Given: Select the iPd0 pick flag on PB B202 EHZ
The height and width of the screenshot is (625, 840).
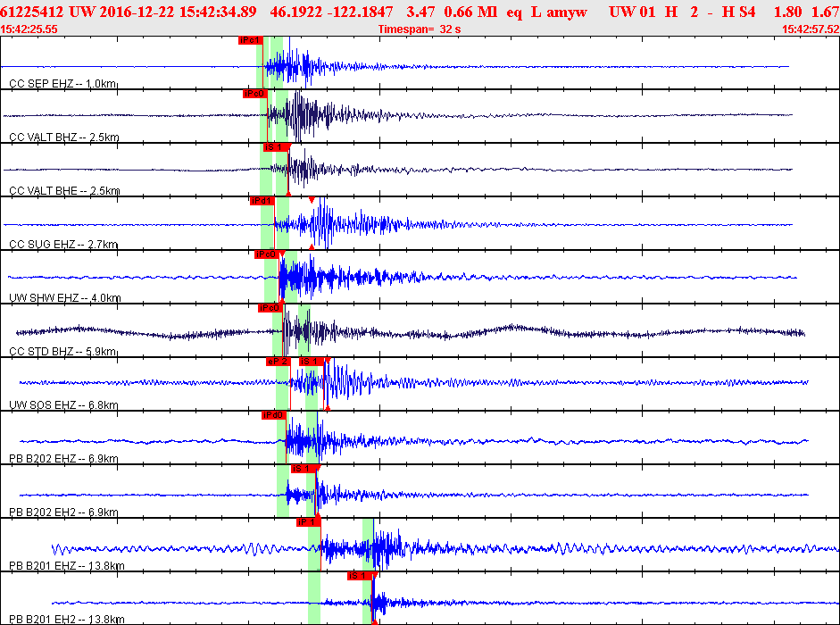Looking at the screenshot, I should [x=274, y=415].
